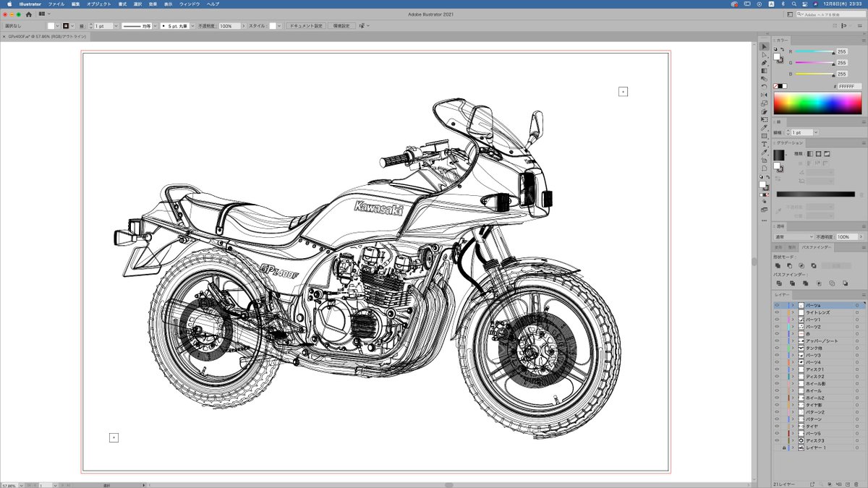The height and width of the screenshot is (488, 868).
Task: Expand the ディスク2 layer
Action: pos(793,376)
